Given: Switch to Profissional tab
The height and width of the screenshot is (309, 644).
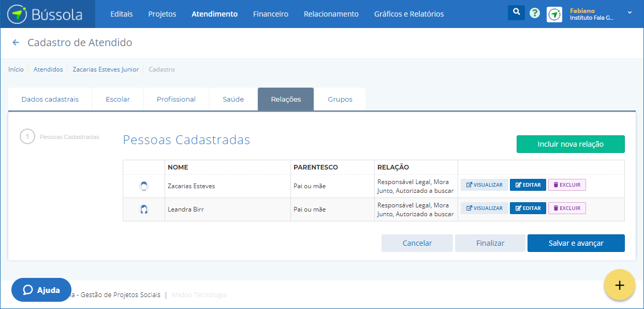Looking at the screenshot, I should click(176, 99).
